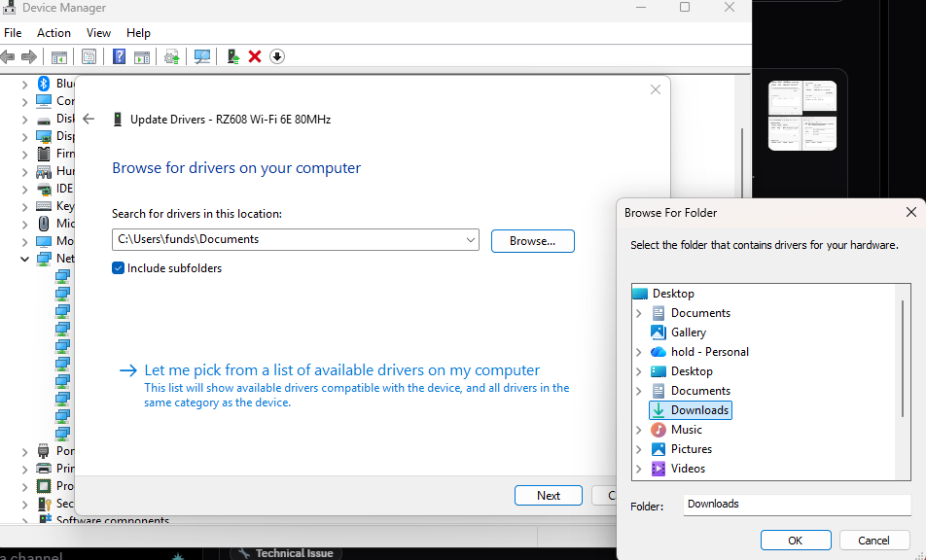Screen dimensions: 926x560
Task: Open the Technical Issue item at screen bottom
Action: click(286, 553)
